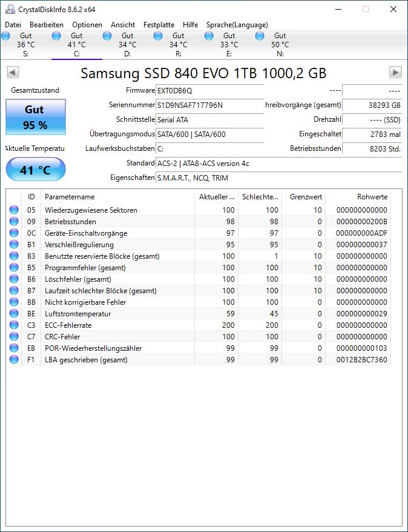The image size is (408, 532).
Task: Click the Standard field ACS-2
Action: (279, 164)
